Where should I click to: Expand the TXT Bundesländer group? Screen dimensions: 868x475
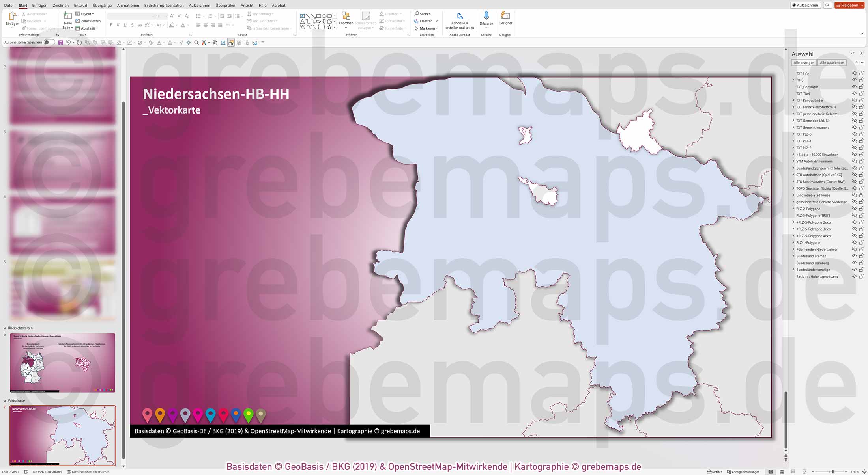pyautogui.click(x=793, y=100)
